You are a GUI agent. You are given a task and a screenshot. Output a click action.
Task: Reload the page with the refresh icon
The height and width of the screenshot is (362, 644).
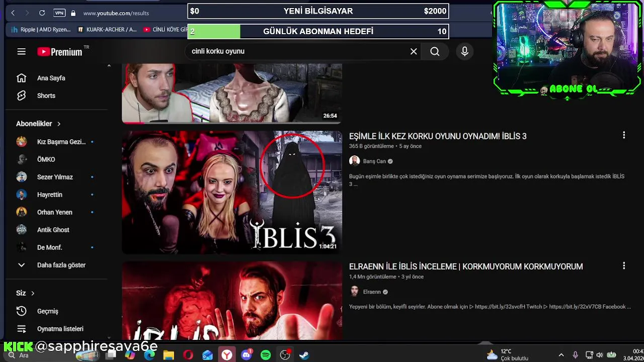coord(42,13)
